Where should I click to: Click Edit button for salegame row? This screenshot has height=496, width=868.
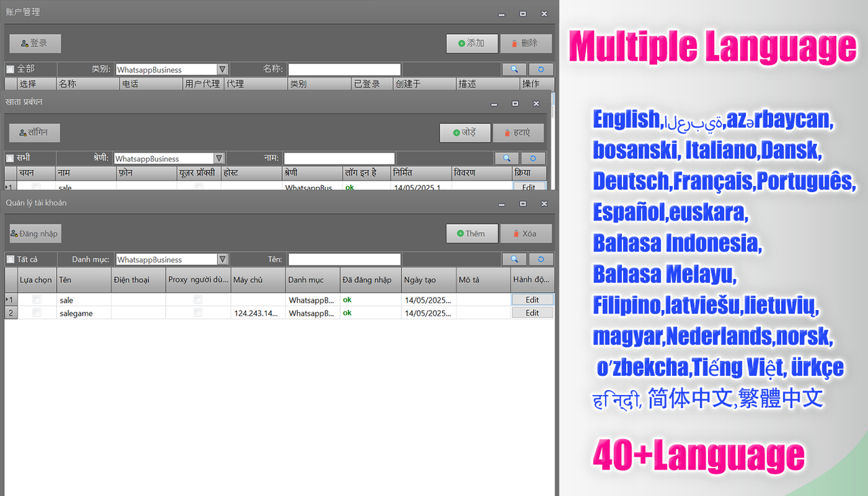point(532,313)
